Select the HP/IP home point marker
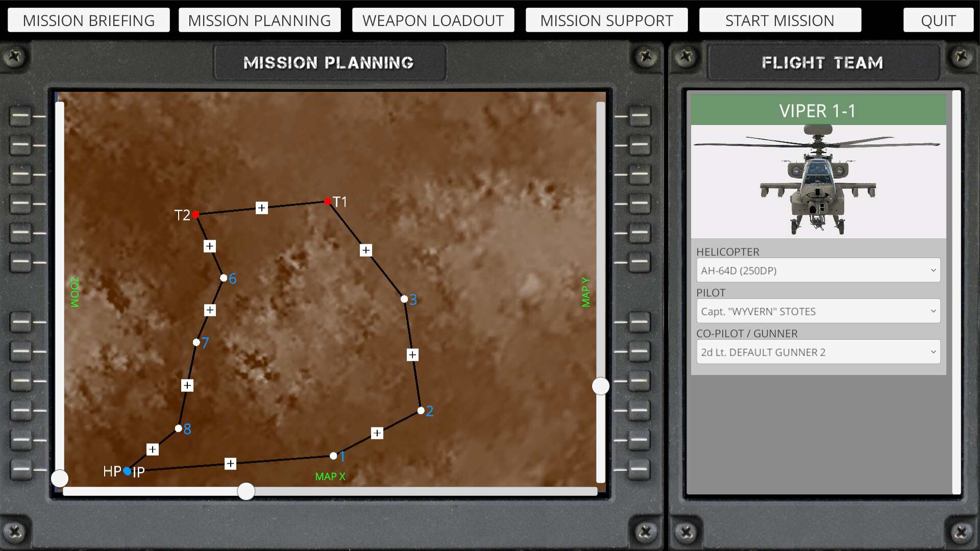 point(127,471)
